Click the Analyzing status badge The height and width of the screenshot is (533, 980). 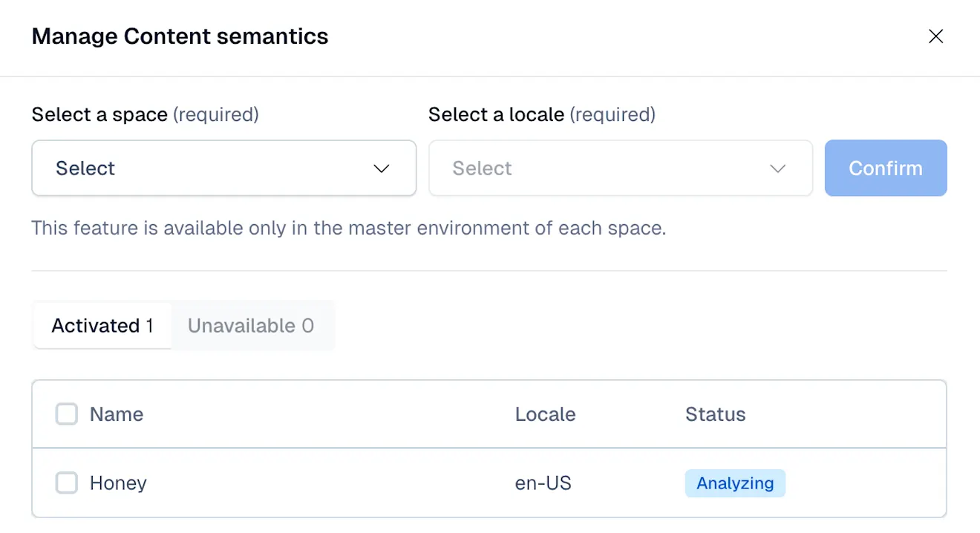coord(735,483)
